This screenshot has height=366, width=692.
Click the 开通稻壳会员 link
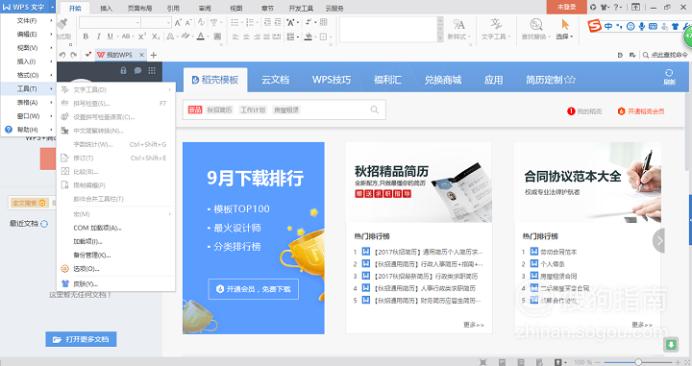[x=641, y=111]
